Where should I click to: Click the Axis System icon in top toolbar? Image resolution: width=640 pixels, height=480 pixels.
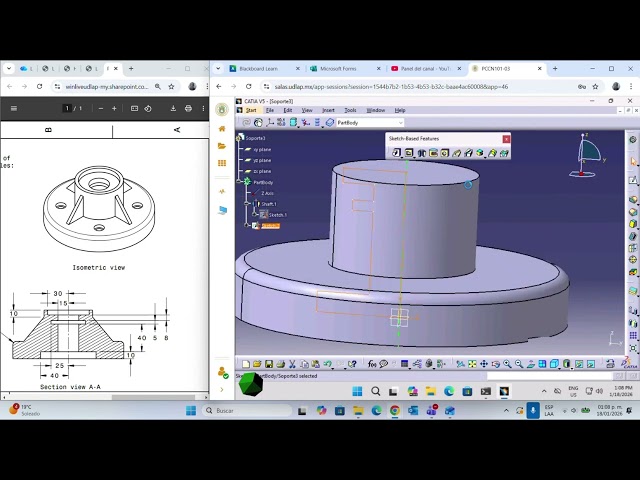click(269, 122)
